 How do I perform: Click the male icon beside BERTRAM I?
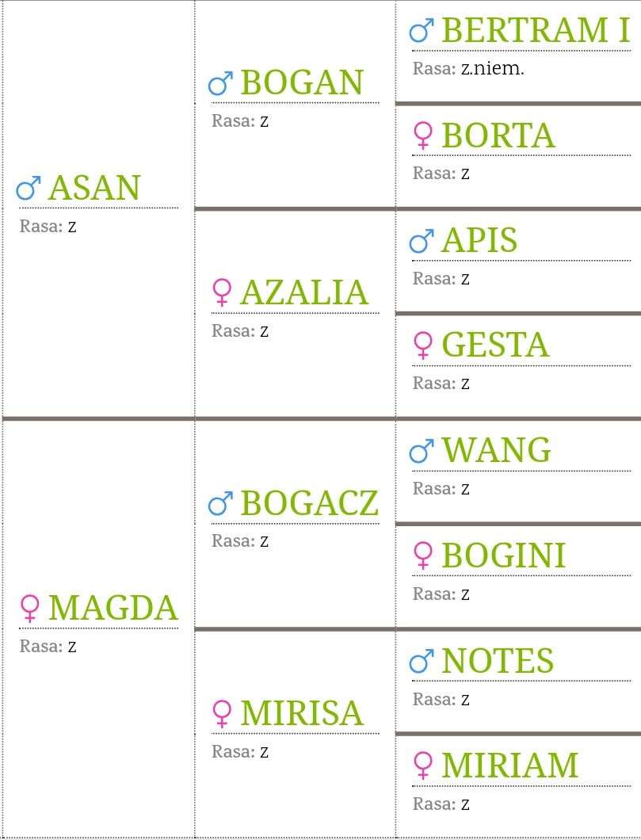(x=422, y=31)
